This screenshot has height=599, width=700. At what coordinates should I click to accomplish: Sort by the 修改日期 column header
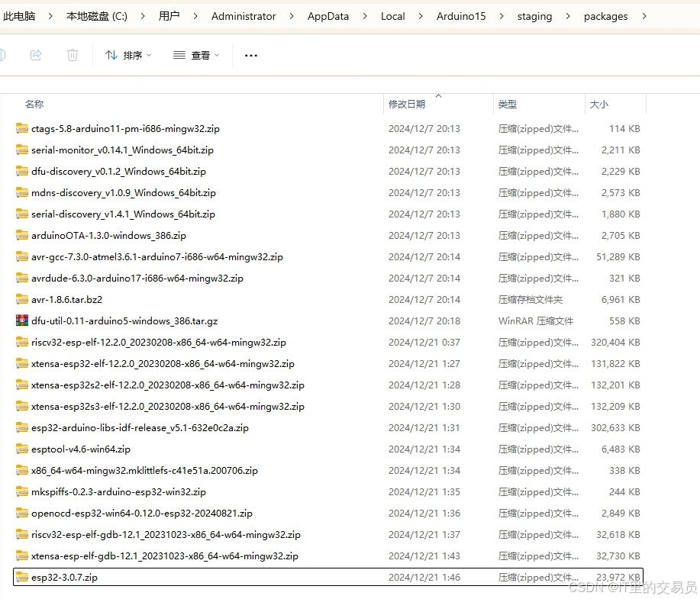tap(407, 104)
